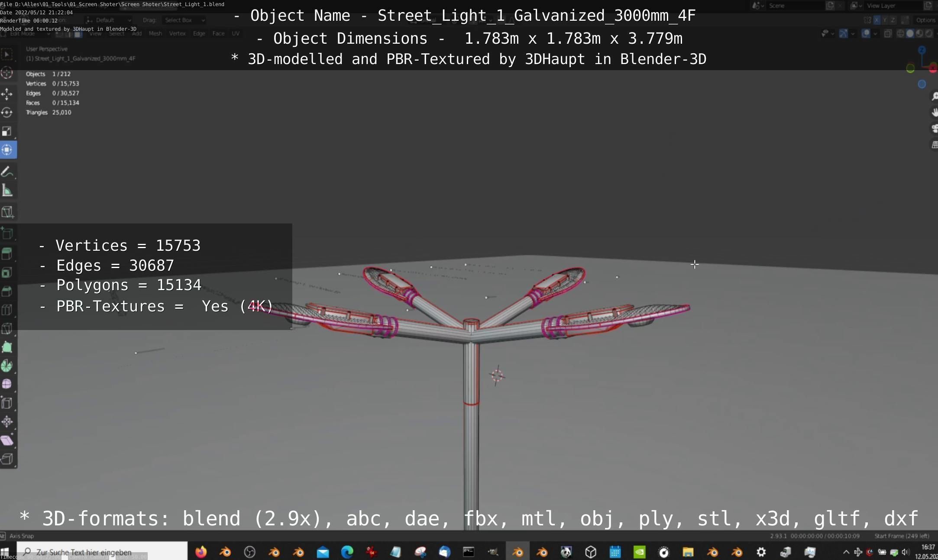Activate the Measure ruler tool
The width and height of the screenshot is (938, 560).
click(x=7, y=190)
